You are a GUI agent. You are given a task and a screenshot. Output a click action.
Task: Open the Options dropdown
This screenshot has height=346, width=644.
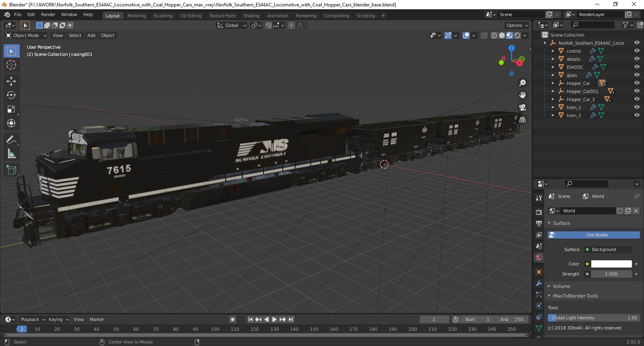click(x=517, y=25)
